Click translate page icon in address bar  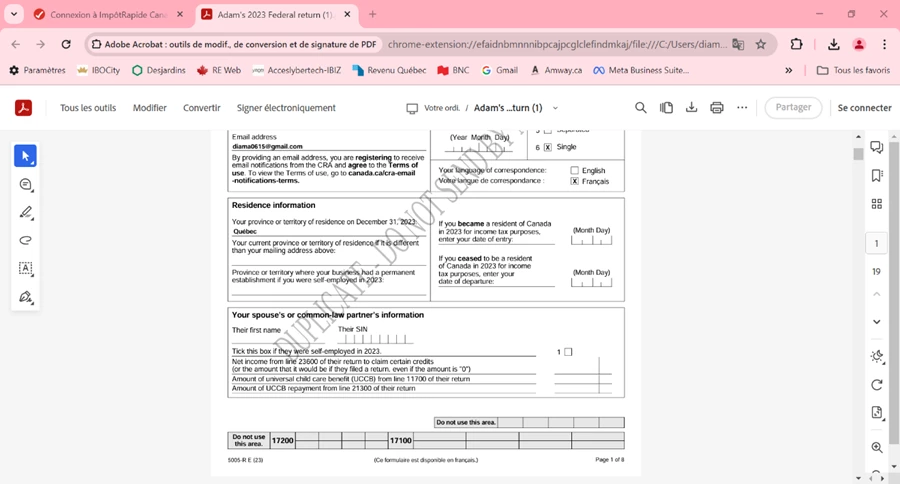[x=738, y=44]
